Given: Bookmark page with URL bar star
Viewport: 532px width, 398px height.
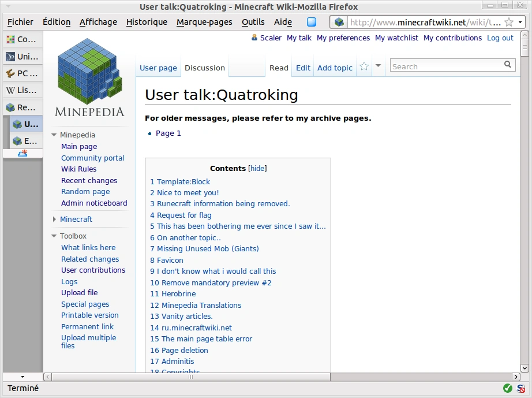Looking at the screenshot, I should click(x=508, y=23).
